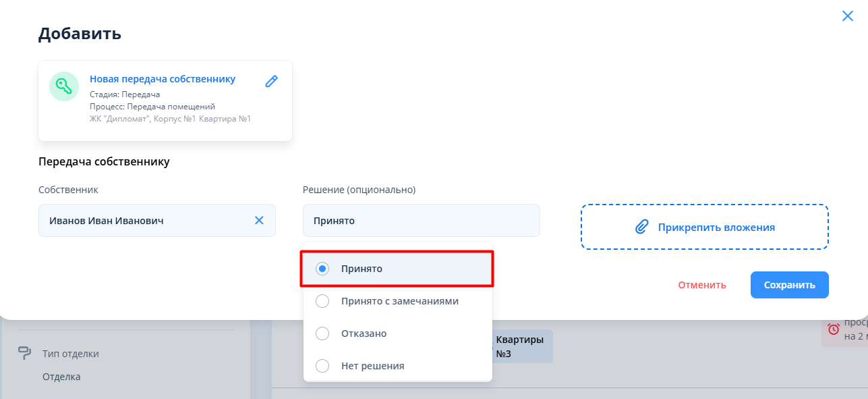Click the pencil edit icon on the card

pyautogui.click(x=271, y=81)
